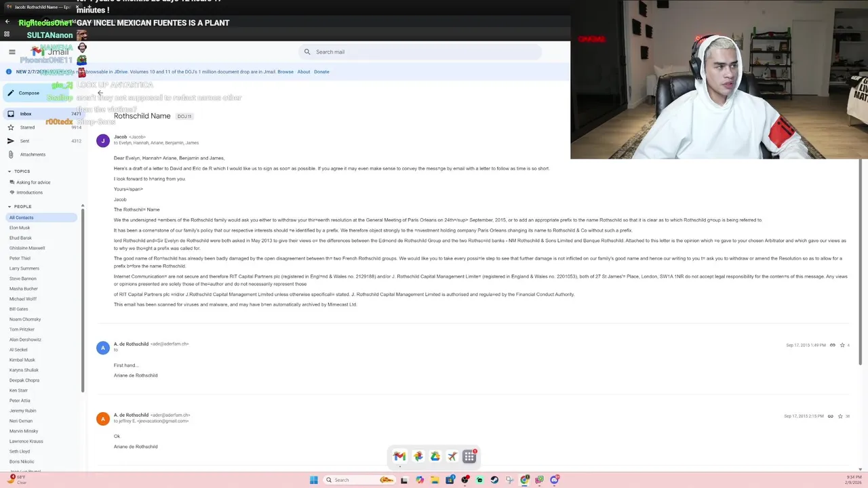Screen dimensions: 868x488
Task: Open the Gmail-style Jmail dock icon
Action: click(399, 456)
